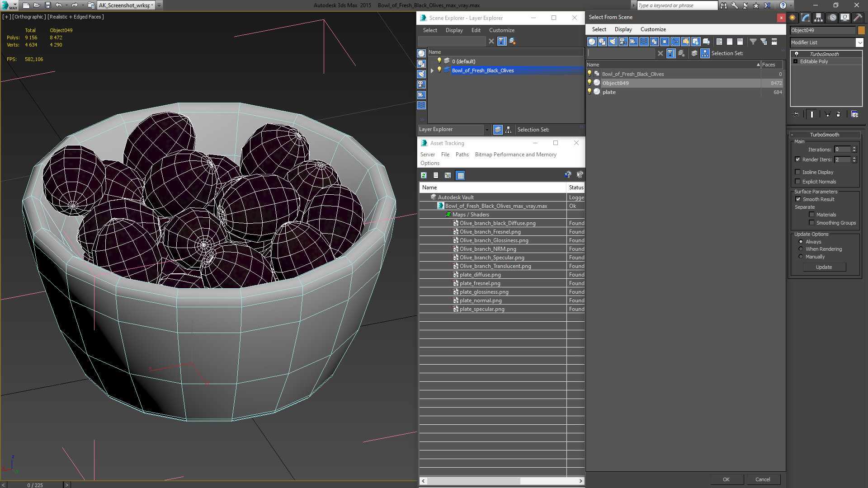
Task: Open the Modifier List dropdown
Action: [827, 42]
